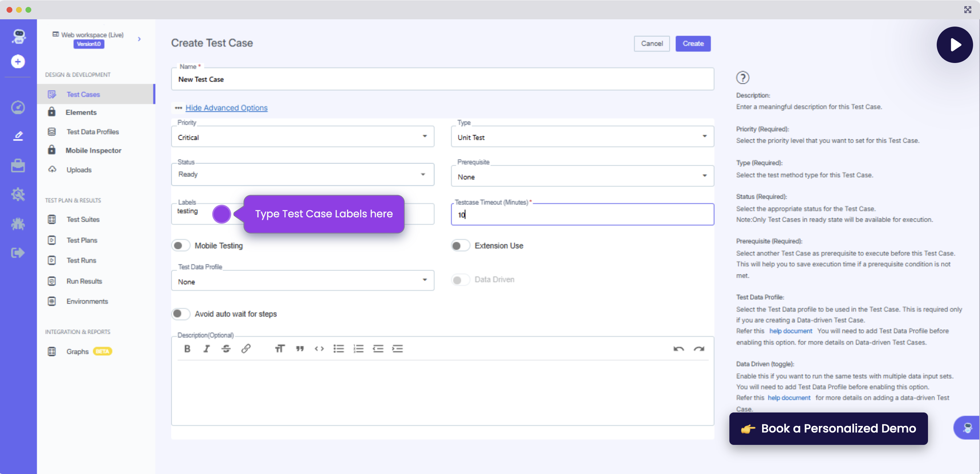The height and width of the screenshot is (474, 980).
Task: Click the undo arrow in editor
Action: coord(678,348)
